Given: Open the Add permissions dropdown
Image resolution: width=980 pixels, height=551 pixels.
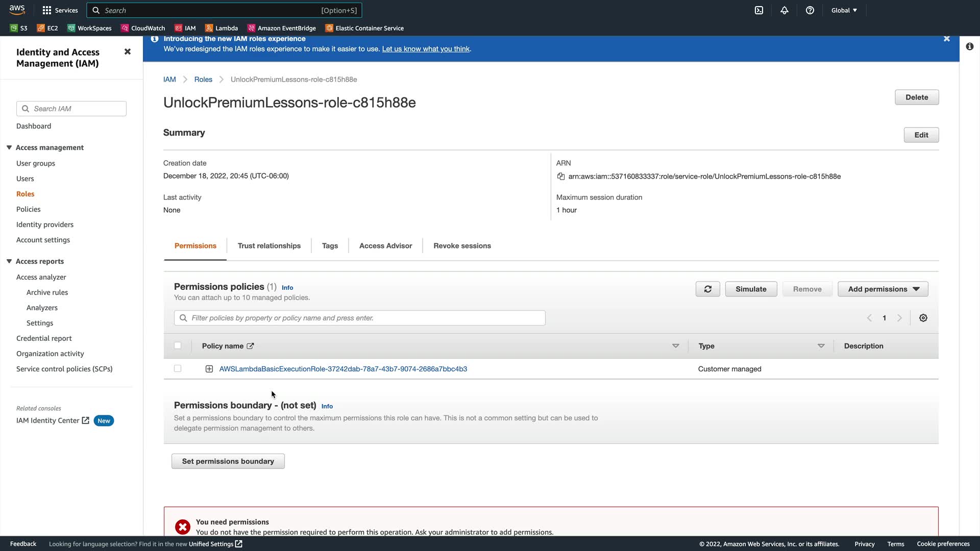Looking at the screenshot, I should (883, 289).
